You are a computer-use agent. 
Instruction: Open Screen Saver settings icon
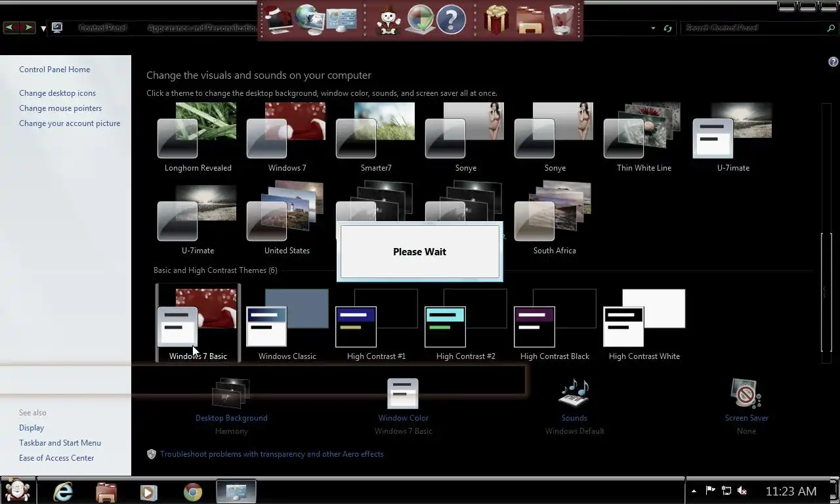tap(746, 394)
